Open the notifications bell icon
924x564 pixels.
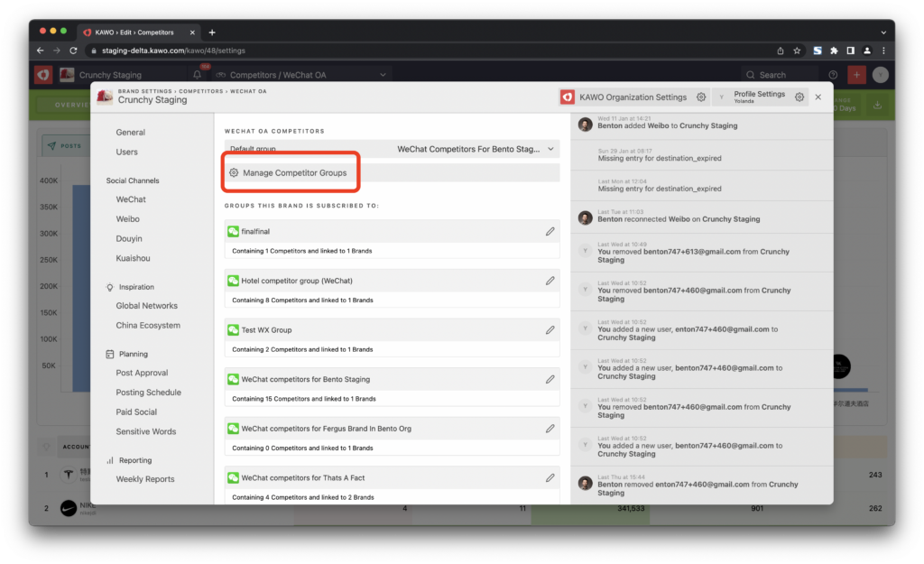pyautogui.click(x=198, y=75)
